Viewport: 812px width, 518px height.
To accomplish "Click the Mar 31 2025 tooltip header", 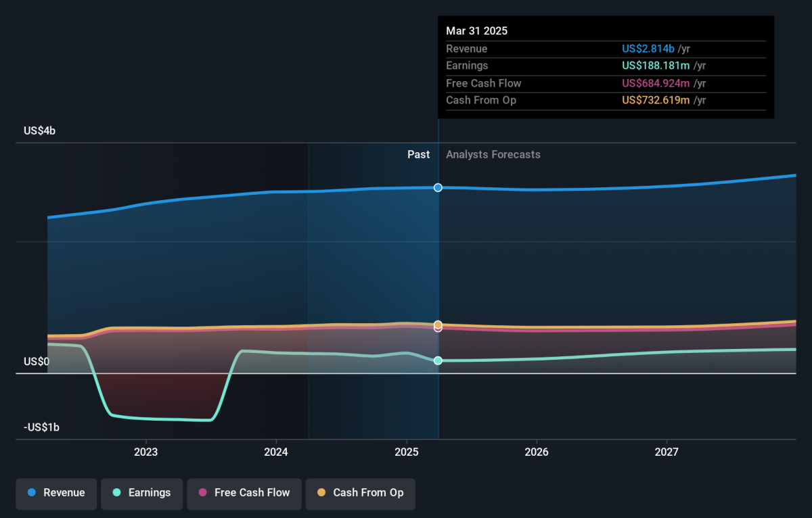I will [x=477, y=31].
